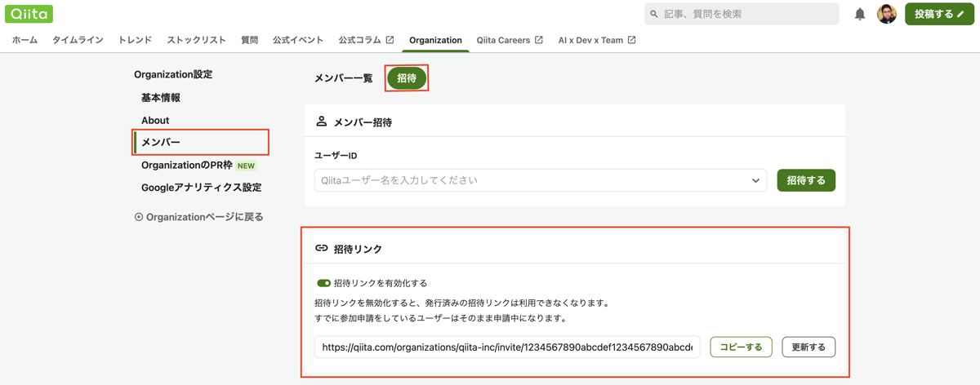Open the Qiita Careers external link
This screenshot has width=980, height=385.
pyautogui.click(x=510, y=40)
